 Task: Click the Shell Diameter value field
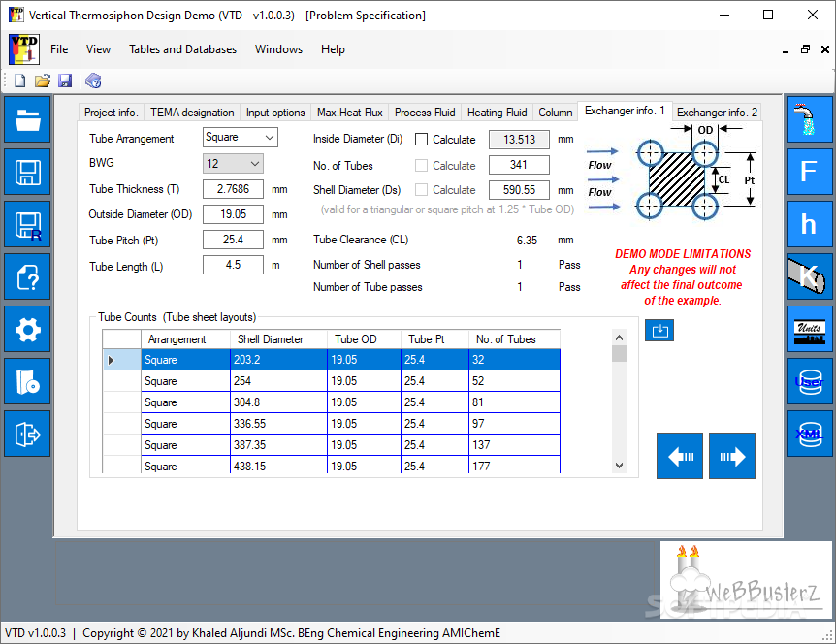(519, 190)
